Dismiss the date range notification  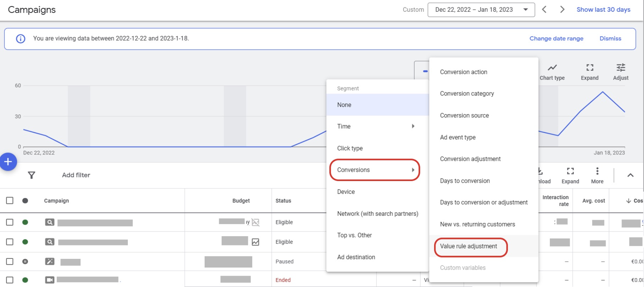(610, 38)
